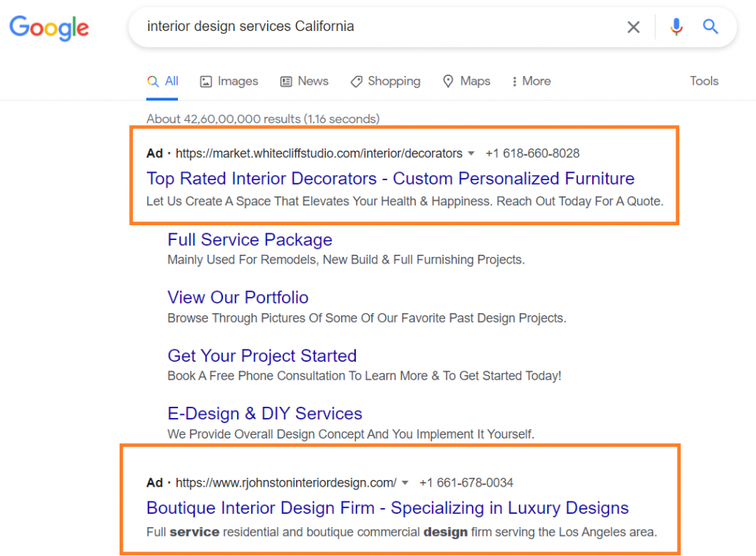Open the View Our Portfolio sitelink
Screen dimensions: 756x556
coord(238,298)
